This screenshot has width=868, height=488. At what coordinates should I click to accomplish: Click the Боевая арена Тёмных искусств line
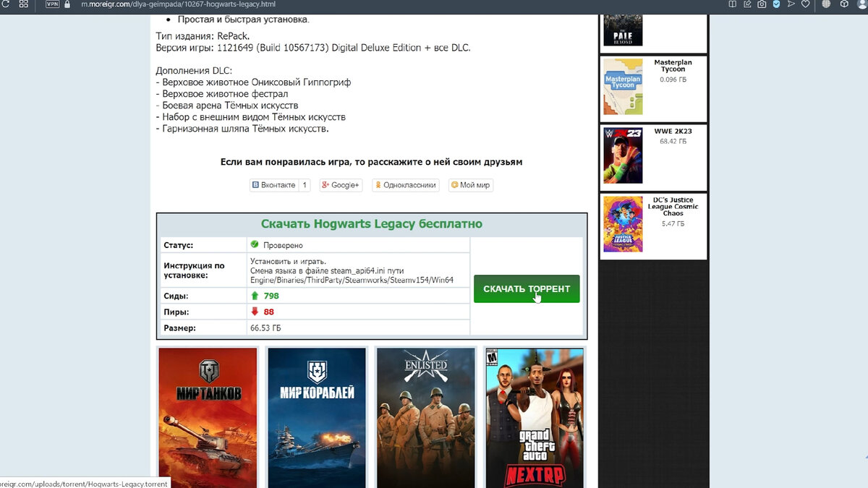point(227,106)
